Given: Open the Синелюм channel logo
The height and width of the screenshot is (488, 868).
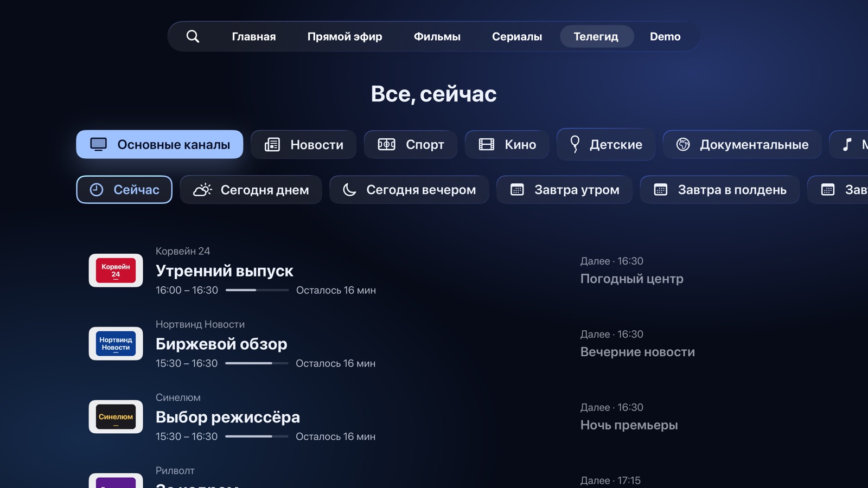Looking at the screenshot, I should pos(116,416).
